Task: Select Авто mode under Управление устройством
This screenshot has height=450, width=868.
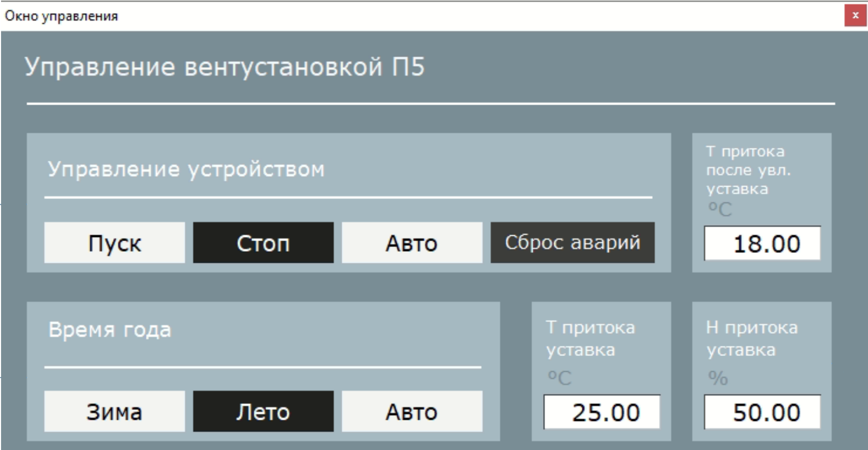Action: pos(412,243)
